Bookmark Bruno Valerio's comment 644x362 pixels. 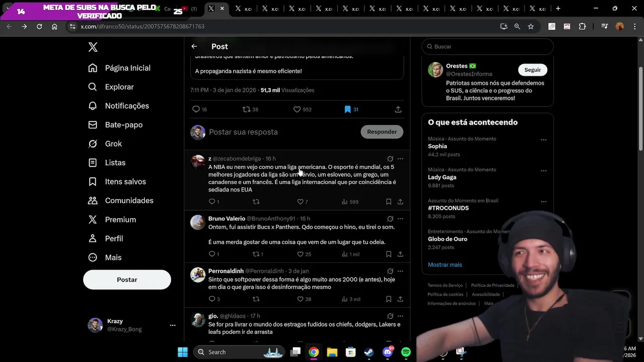(388, 254)
